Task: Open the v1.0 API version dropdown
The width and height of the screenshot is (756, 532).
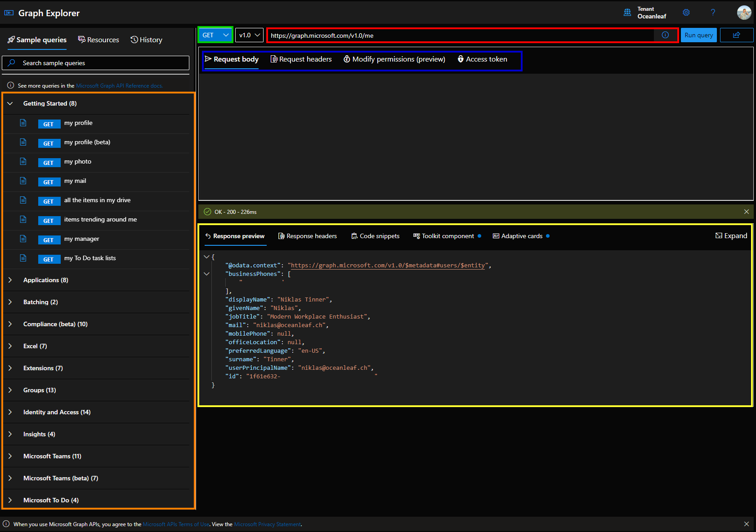Action: 249,35
